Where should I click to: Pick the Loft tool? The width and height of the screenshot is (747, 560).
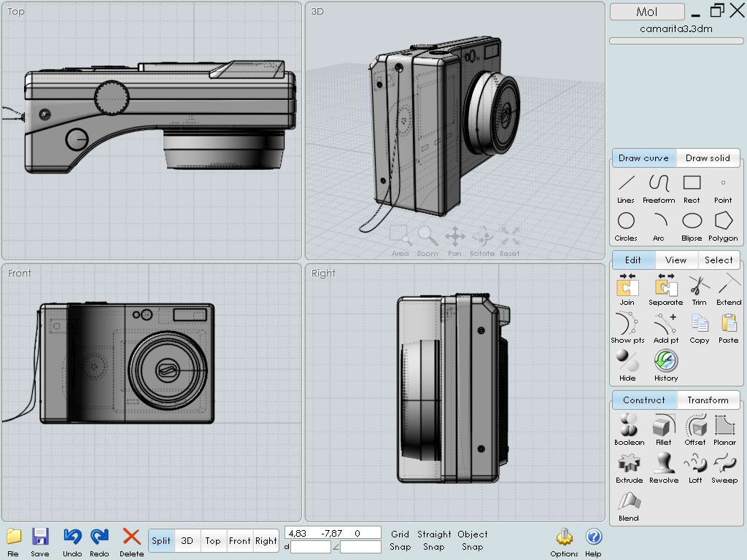695,463
